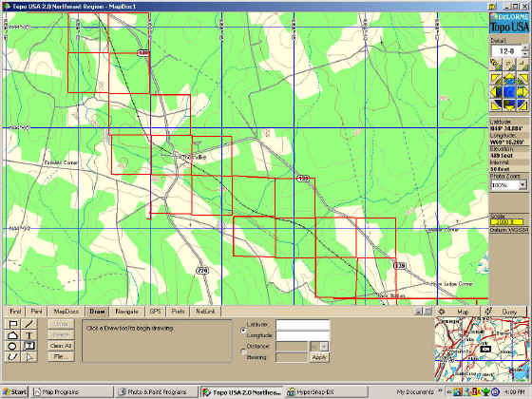The image size is (532, 399).
Task: Open the NetLink tab
Action: (205, 312)
